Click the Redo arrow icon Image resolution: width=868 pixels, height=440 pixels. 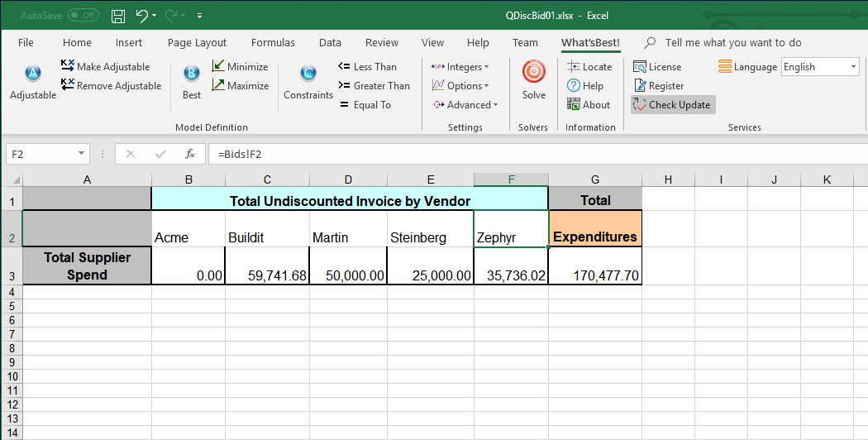[171, 16]
